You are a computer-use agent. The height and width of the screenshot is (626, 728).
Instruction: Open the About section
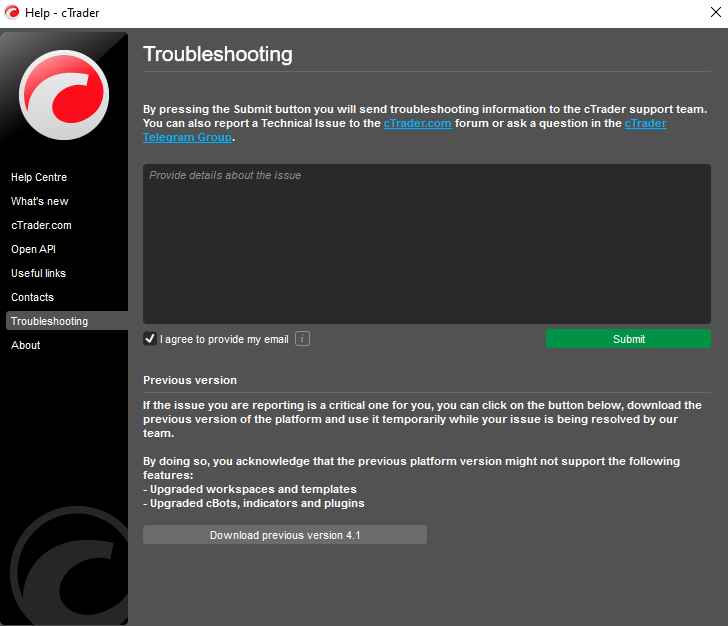click(26, 346)
